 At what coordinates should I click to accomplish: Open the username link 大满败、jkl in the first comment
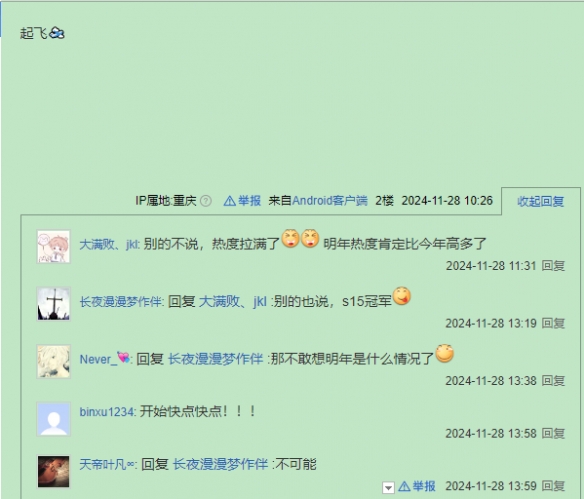coord(109,244)
